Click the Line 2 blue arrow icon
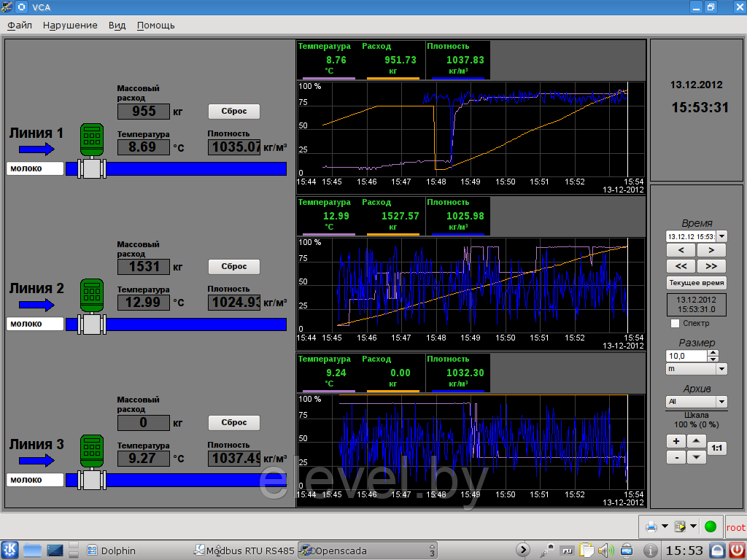This screenshot has width=747, height=560. (36, 305)
